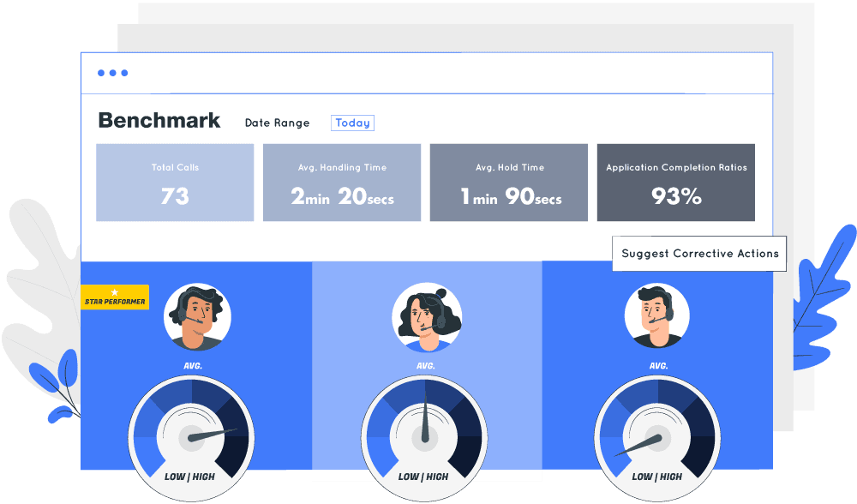Click the second blue dot in the titlebar

coord(112,73)
